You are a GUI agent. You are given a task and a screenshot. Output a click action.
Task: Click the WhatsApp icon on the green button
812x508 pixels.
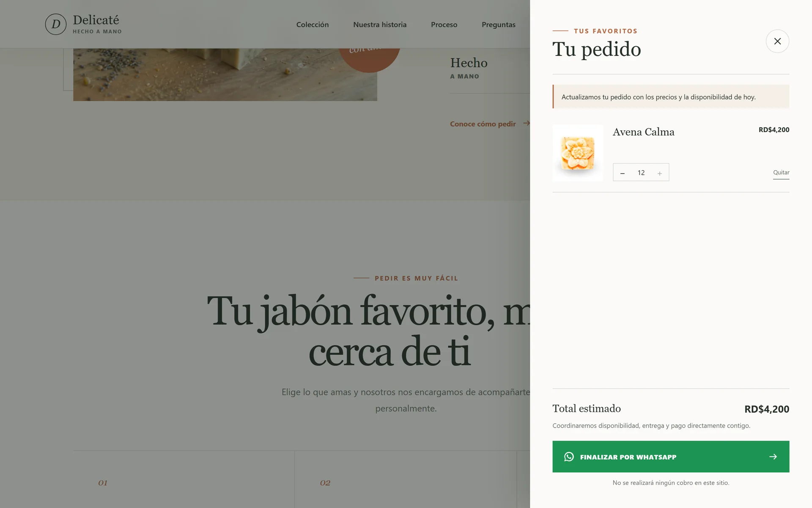[x=569, y=456]
